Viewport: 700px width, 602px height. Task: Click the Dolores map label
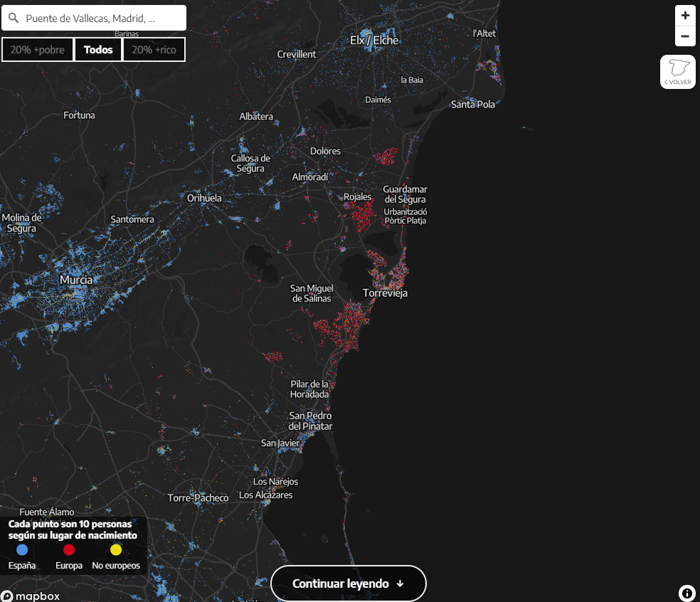coord(325,151)
